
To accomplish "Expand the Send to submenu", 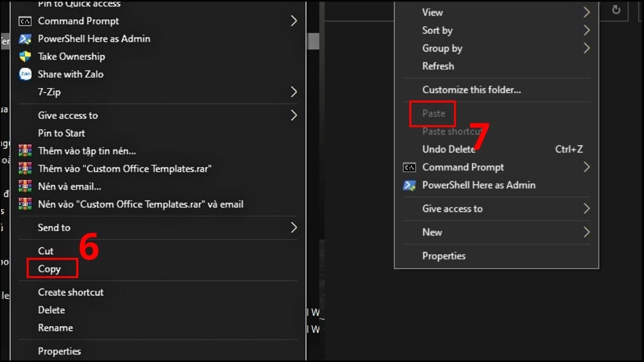I will [294, 227].
